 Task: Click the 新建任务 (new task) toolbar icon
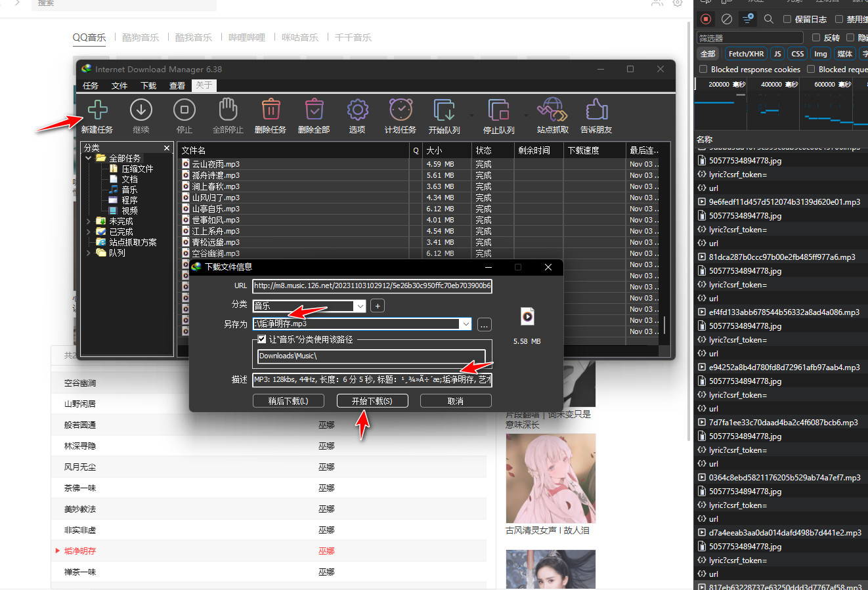coord(97,110)
